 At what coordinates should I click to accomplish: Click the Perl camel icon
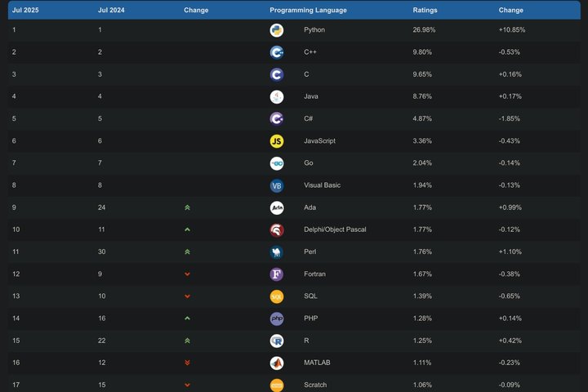pos(277,252)
